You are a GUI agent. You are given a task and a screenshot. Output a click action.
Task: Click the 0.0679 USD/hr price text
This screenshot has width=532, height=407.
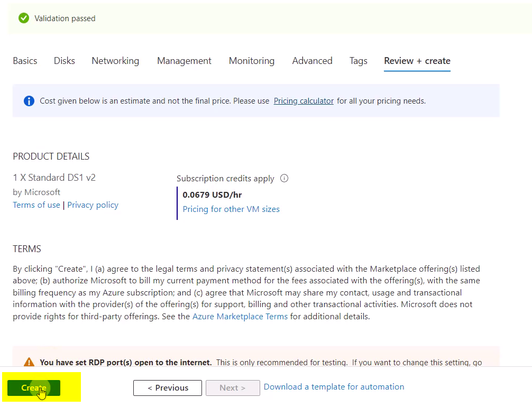(212, 195)
